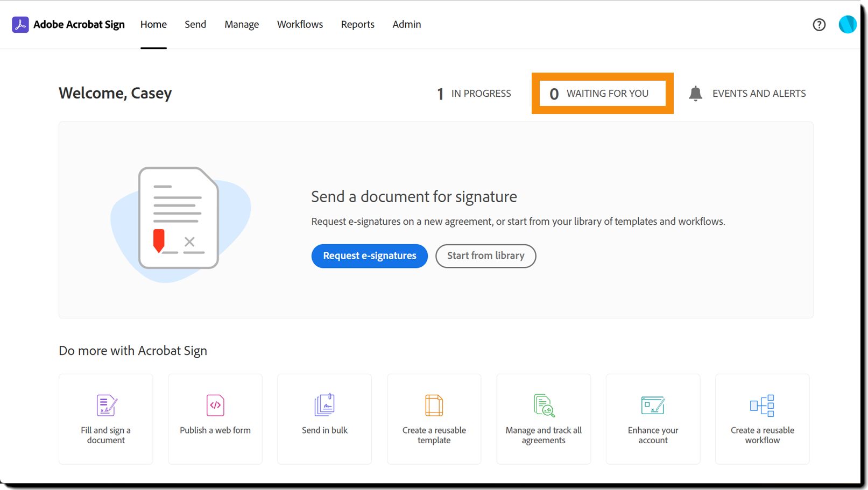The image size is (868, 490).
Task: Select the Create a reusable workflow icon
Action: (762, 406)
